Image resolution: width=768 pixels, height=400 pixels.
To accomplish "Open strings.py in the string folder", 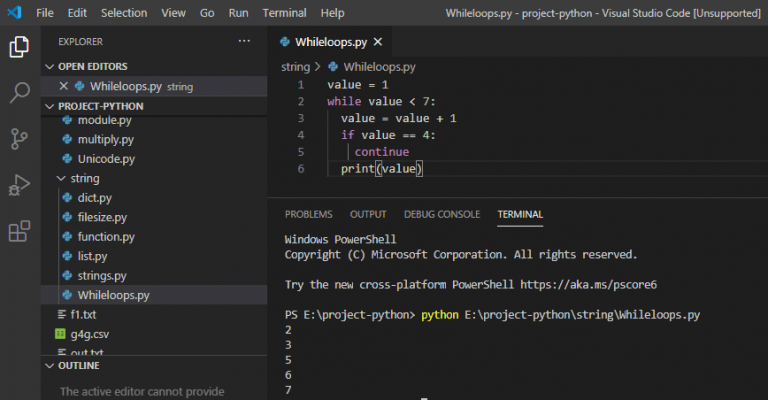I will click(x=102, y=276).
